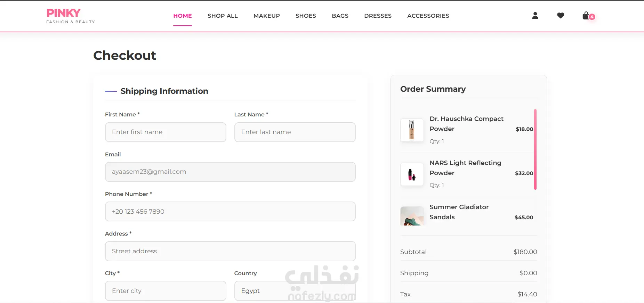Click the Street address field
The width and height of the screenshot is (644, 303).
click(230, 251)
